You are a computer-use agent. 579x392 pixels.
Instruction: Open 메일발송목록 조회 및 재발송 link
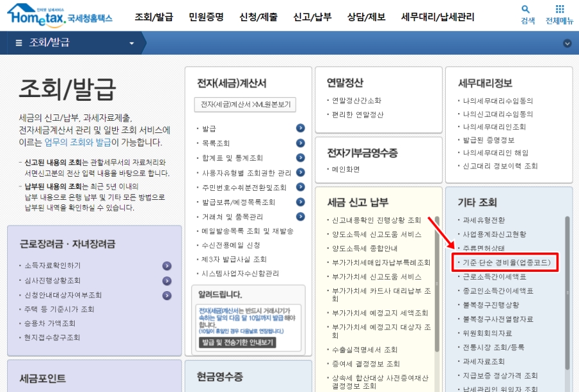click(248, 231)
